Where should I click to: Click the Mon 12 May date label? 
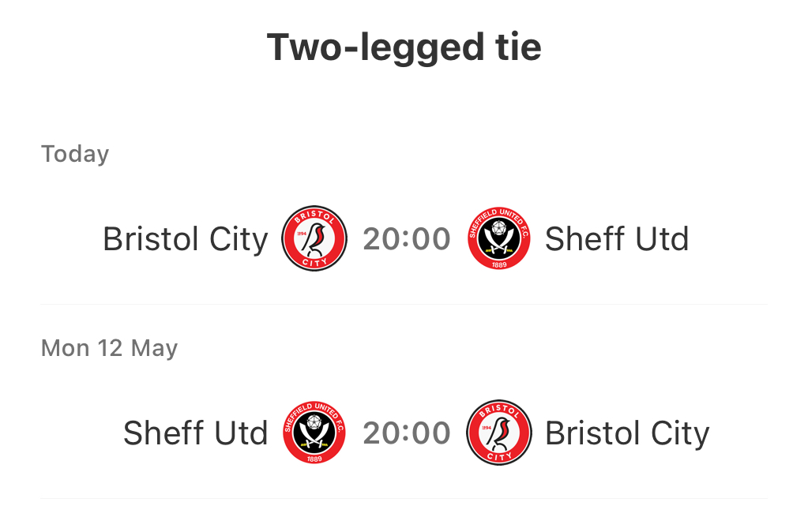click(x=109, y=348)
